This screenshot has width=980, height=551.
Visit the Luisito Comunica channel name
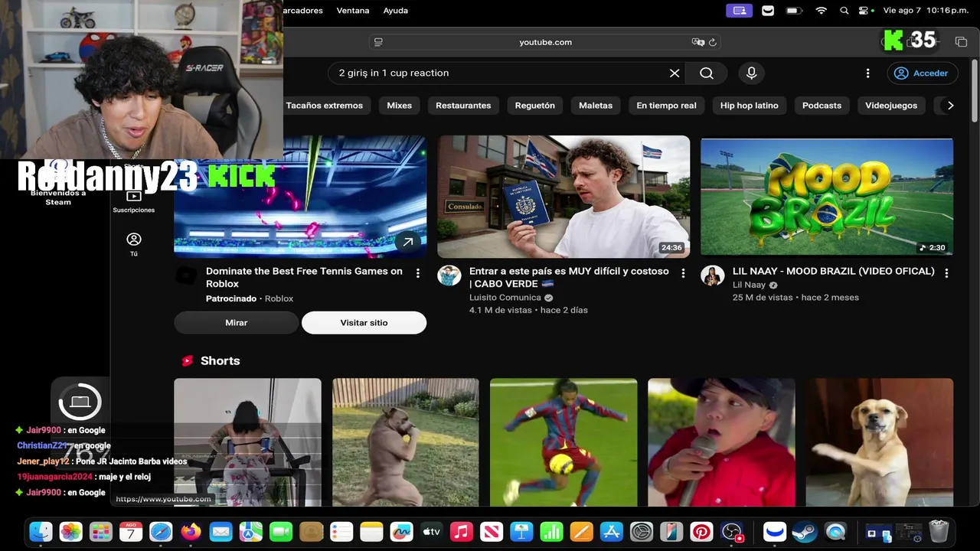tap(505, 298)
